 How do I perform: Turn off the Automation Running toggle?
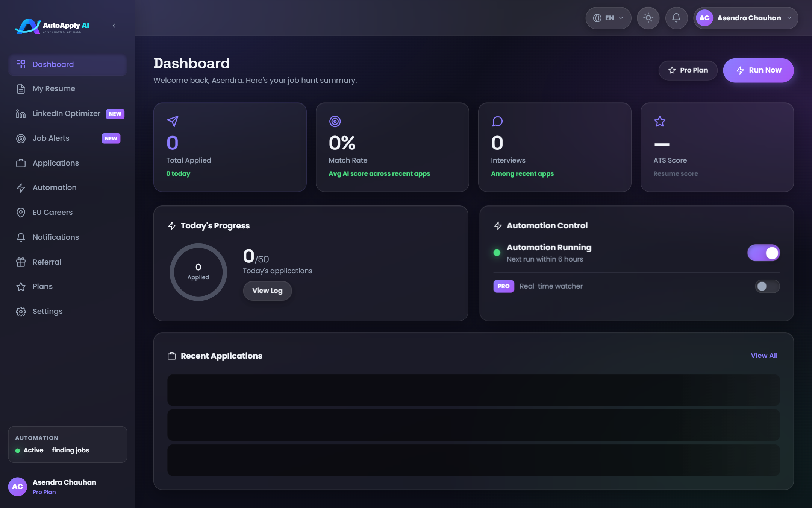click(764, 253)
